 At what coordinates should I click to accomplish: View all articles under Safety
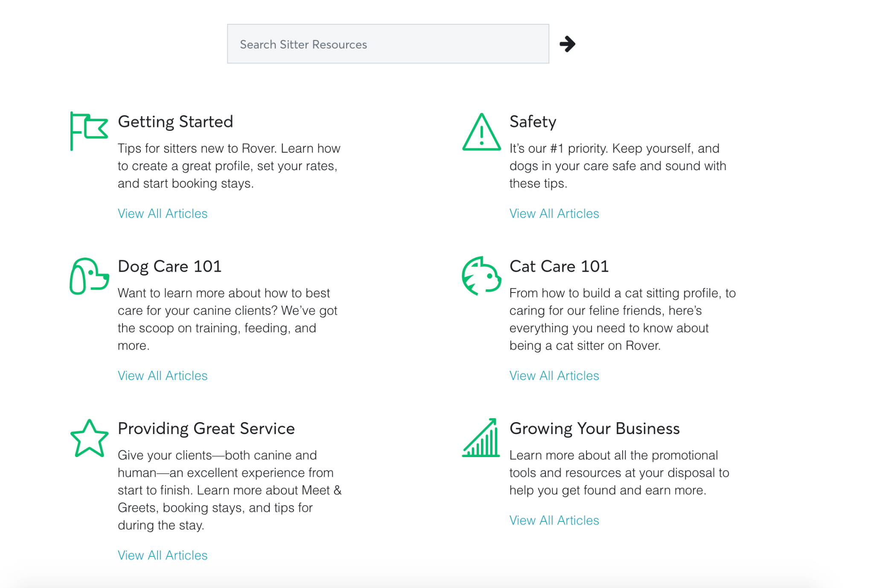click(554, 214)
